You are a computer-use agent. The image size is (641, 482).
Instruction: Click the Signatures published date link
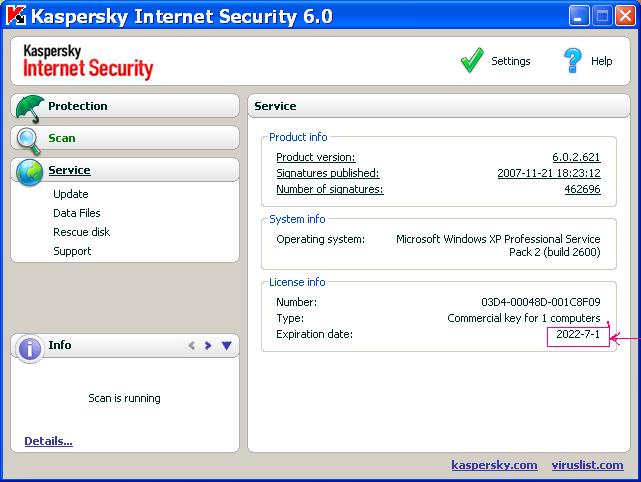point(548,173)
